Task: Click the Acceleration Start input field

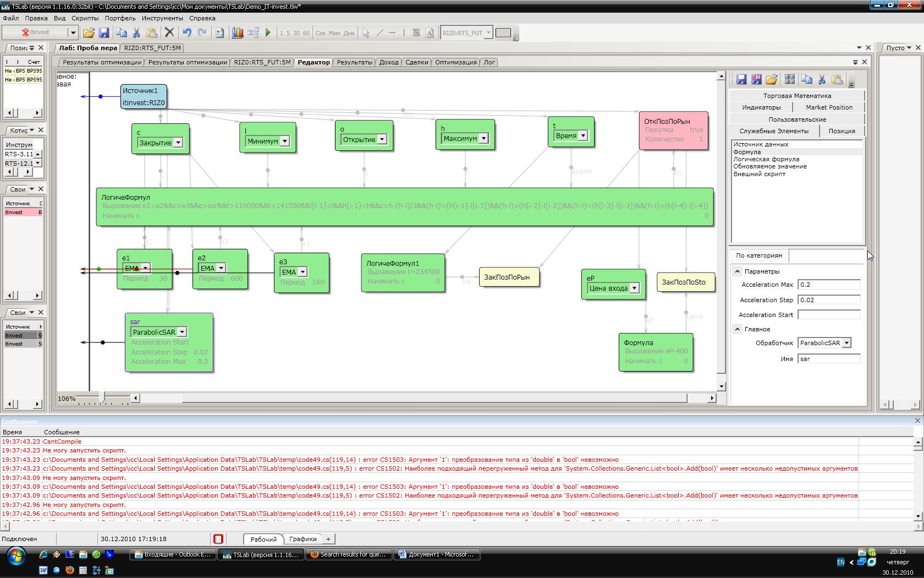Action: (828, 315)
